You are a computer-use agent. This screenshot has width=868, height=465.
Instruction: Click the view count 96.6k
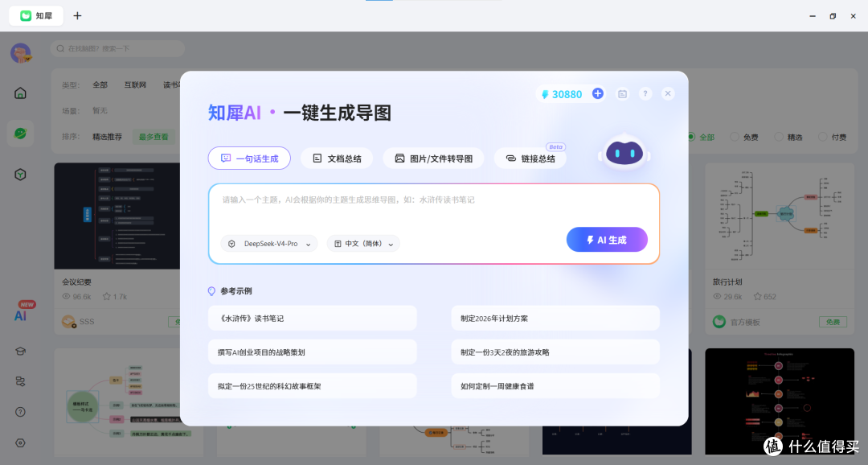tap(77, 297)
